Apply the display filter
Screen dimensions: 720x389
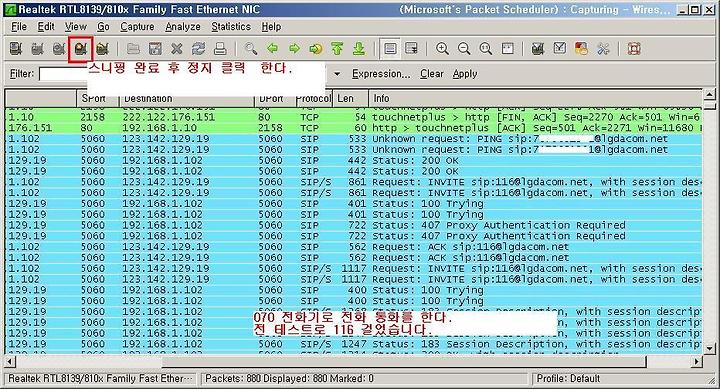pyautogui.click(x=465, y=74)
